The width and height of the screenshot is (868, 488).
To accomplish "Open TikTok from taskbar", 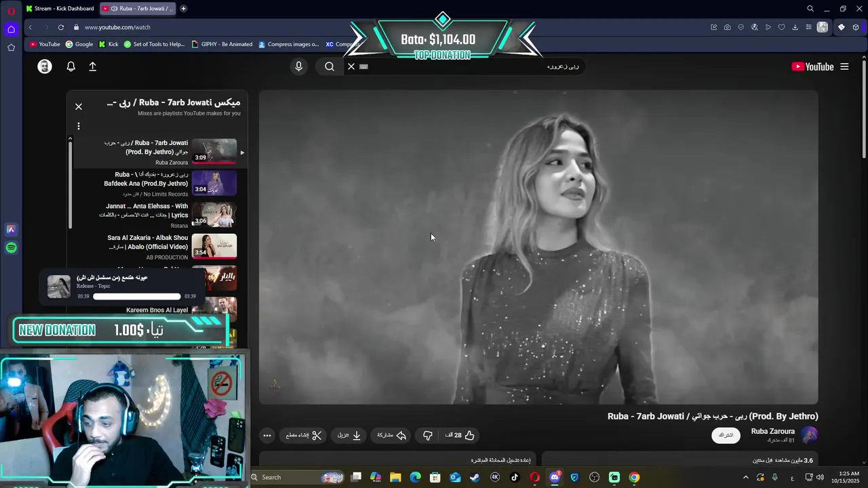I will [x=515, y=477].
